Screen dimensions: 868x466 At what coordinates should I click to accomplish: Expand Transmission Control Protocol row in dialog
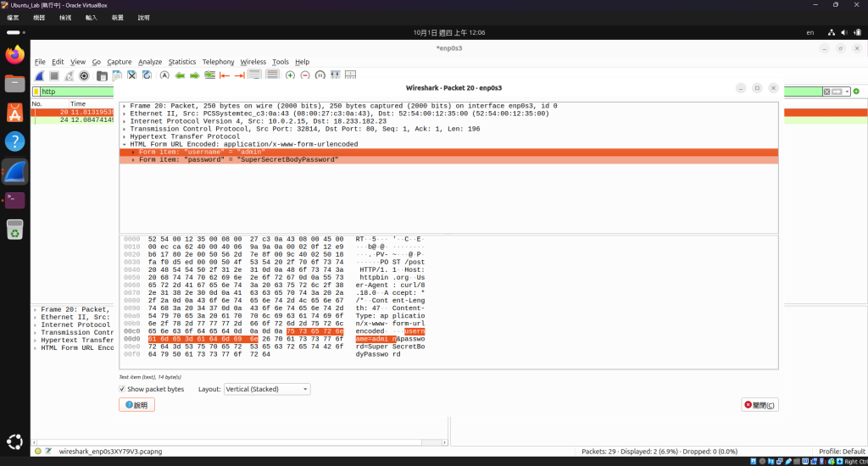[124, 129]
